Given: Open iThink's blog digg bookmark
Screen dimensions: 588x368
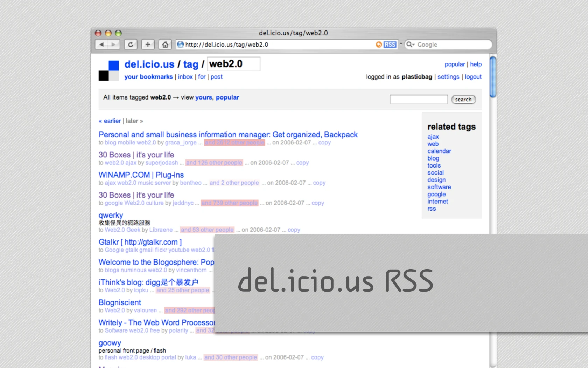Looking at the screenshot, I should [x=148, y=282].
